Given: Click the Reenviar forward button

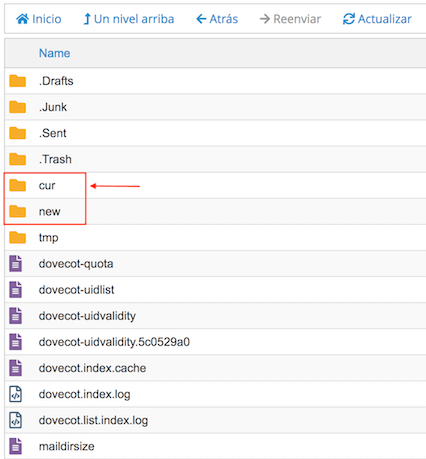Looking at the screenshot, I should (290, 19).
